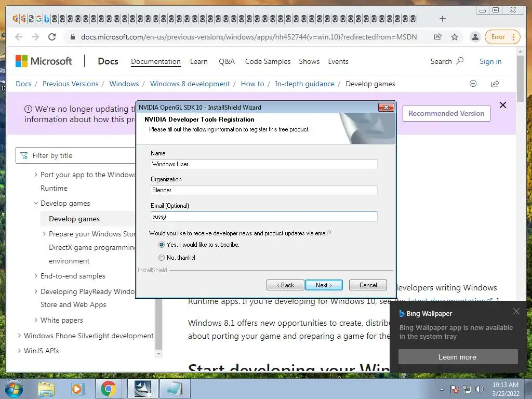Select the Q&A menu item
The height and width of the screenshot is (399, 532).
(x=227, y=61)
